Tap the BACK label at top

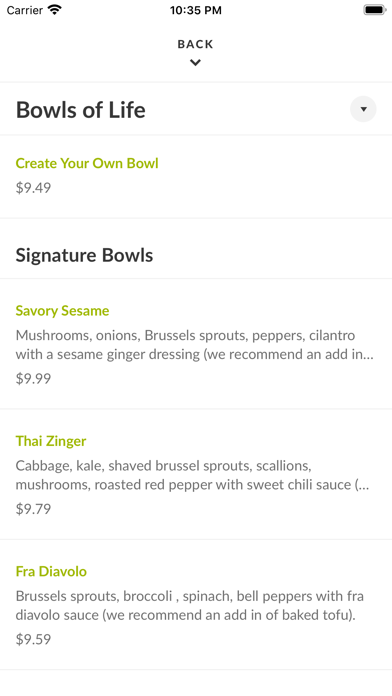tap(195, 44)
